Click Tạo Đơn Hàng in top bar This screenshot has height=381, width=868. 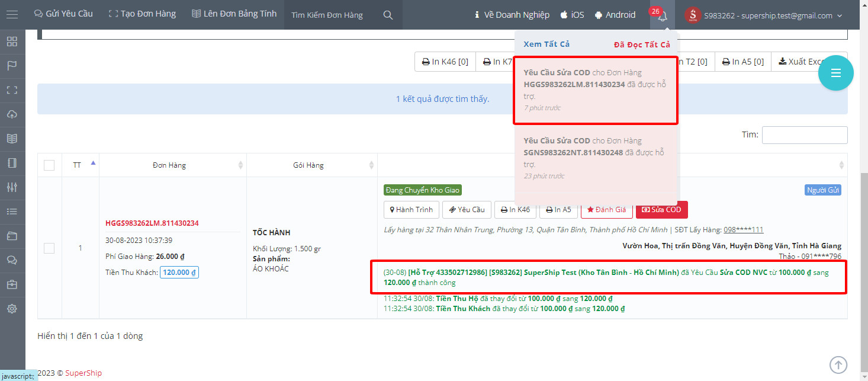[x=142, y=14]
